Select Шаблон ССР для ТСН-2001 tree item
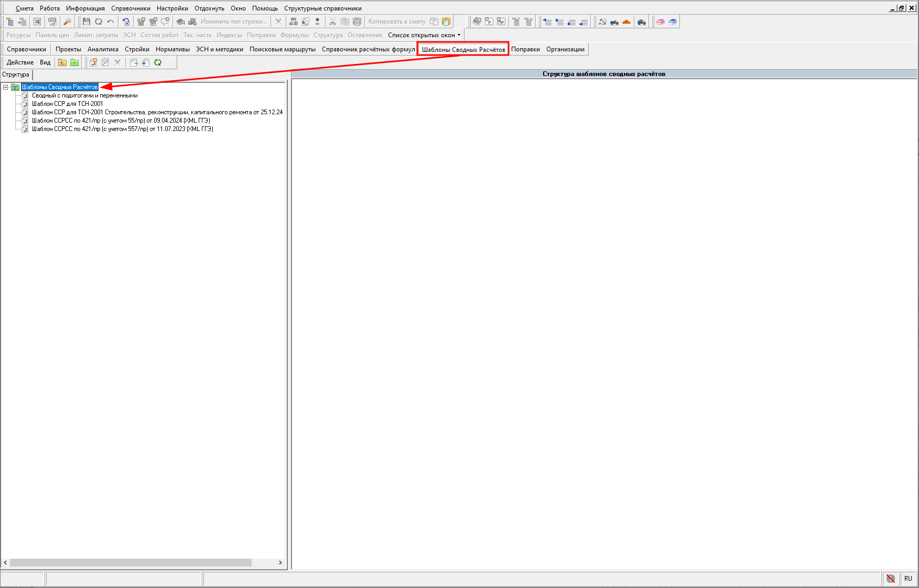 pyautogui.click(x=67, y=104)
